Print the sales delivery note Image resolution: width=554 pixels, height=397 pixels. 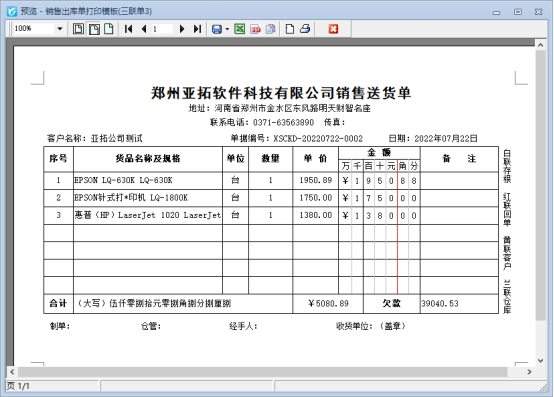click(305, 29)
